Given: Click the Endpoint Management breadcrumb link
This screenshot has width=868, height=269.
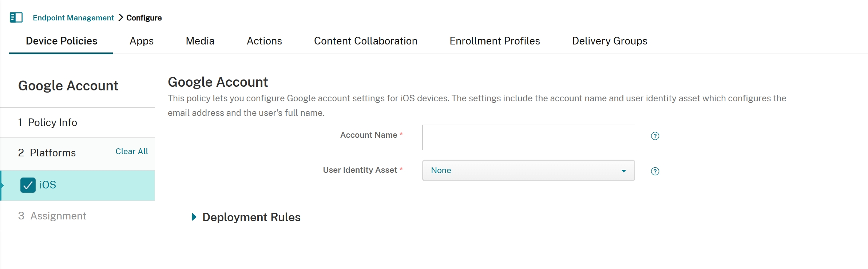Looking at the screenshot, I should tap(73, 18).
